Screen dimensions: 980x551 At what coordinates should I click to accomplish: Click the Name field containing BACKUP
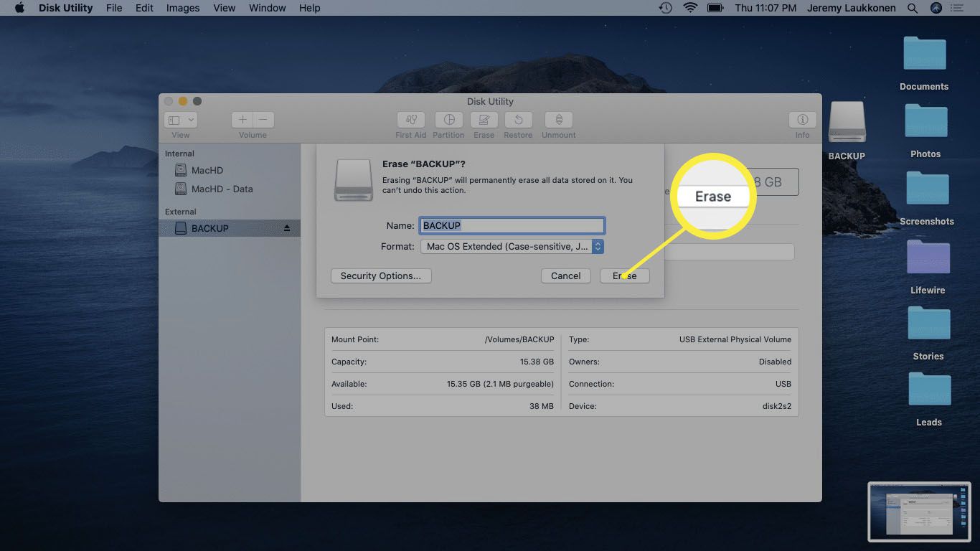click(x=512, y=225)
